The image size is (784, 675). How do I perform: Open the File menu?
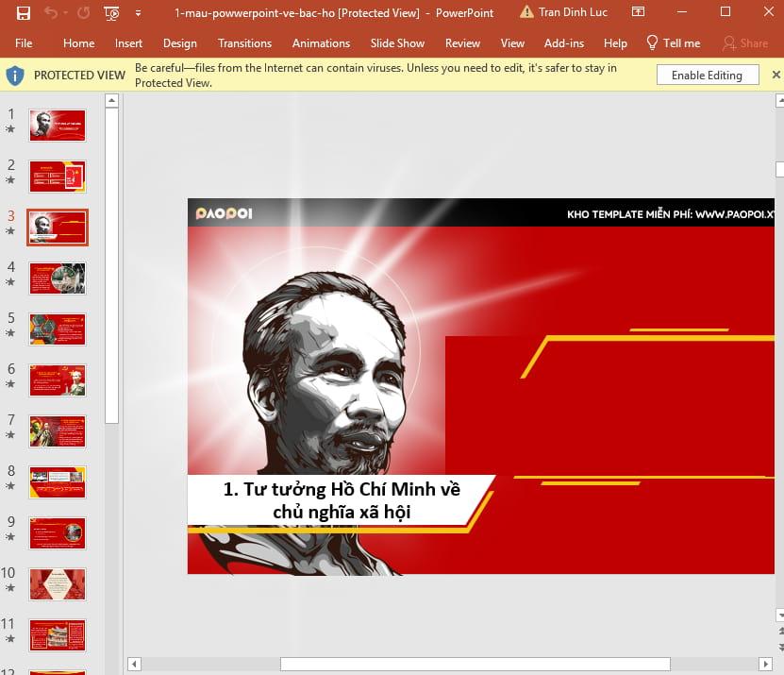(x=24, y=43)
